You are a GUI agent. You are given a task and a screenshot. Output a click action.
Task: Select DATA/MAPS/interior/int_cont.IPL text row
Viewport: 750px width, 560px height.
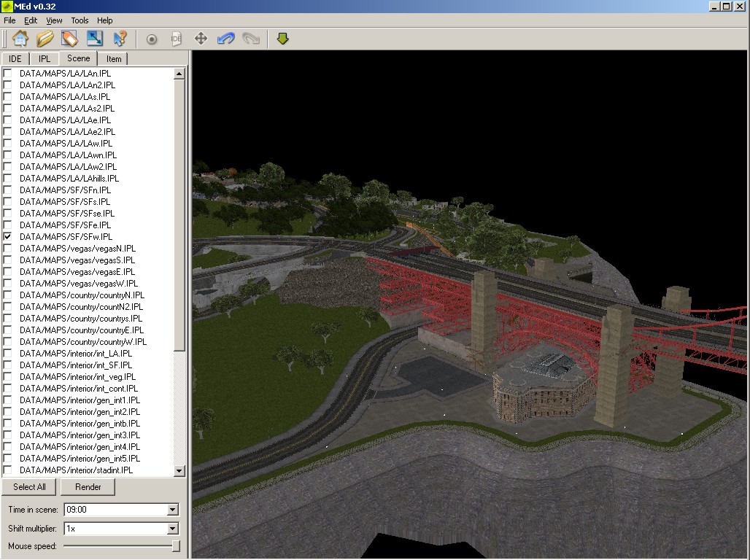coord(79,389)
